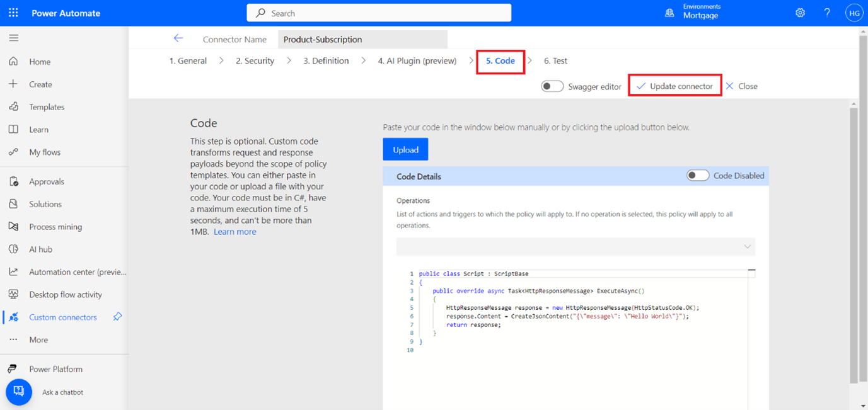Open the Learn more link

[x=234, y=232]
